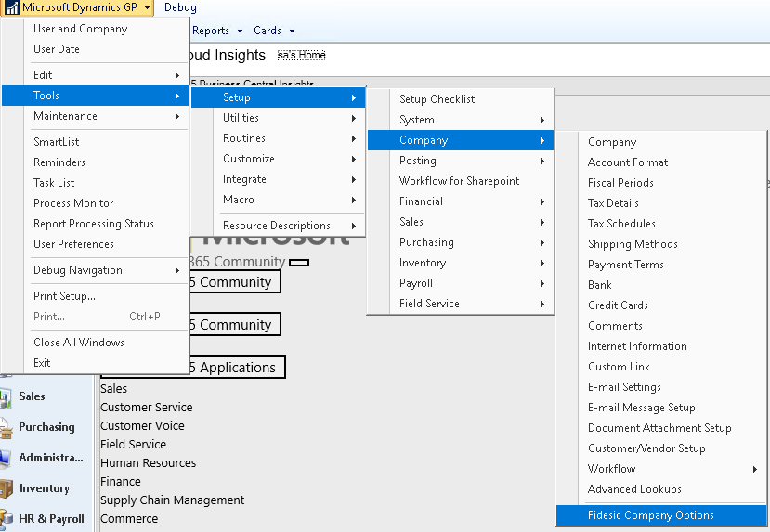Open the Inventory navigation pane icon

coord(6,488)
